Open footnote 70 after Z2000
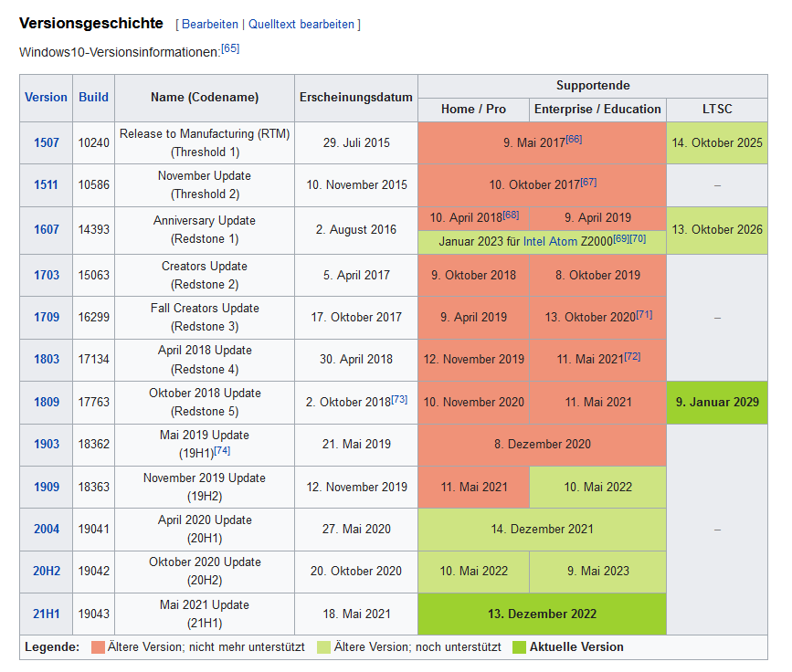 638,238
